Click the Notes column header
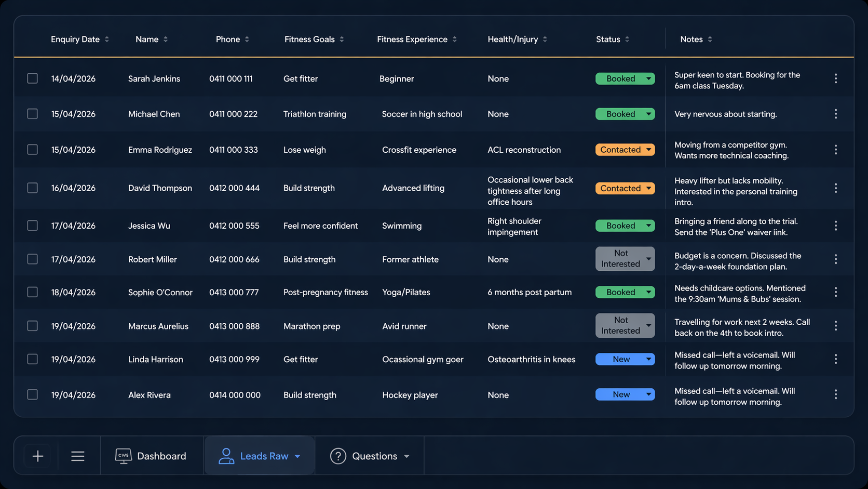868x489 pixels. point(691,39)
